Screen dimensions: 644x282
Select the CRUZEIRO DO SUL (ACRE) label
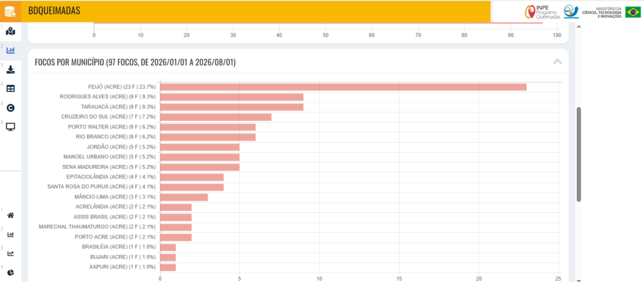tap(109, 117)
